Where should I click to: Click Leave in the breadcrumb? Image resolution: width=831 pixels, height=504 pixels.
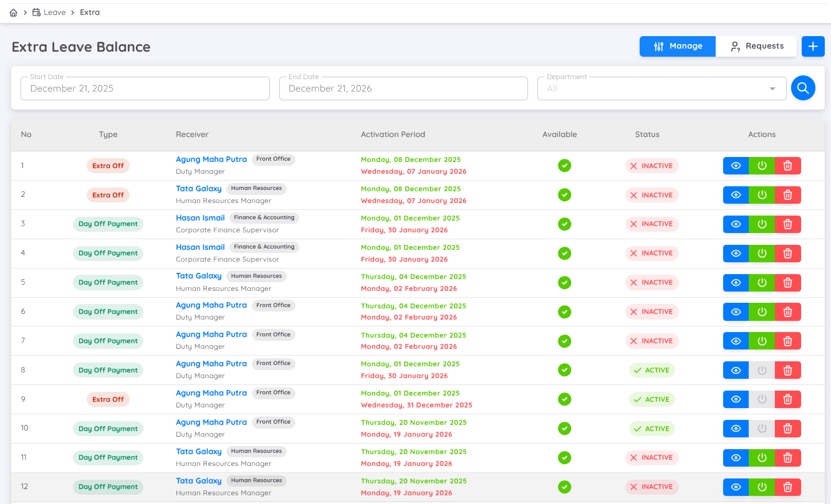(54, 12)
